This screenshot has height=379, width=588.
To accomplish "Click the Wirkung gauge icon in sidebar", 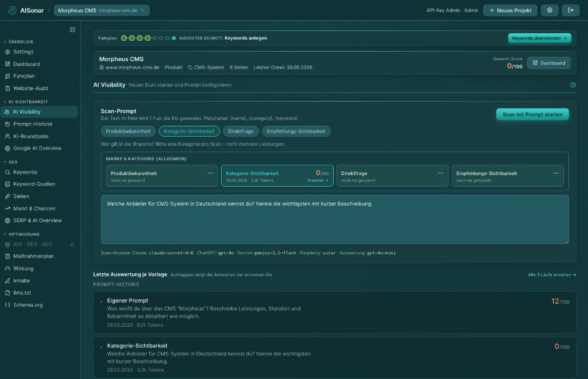I will click(x=8, y=268).
